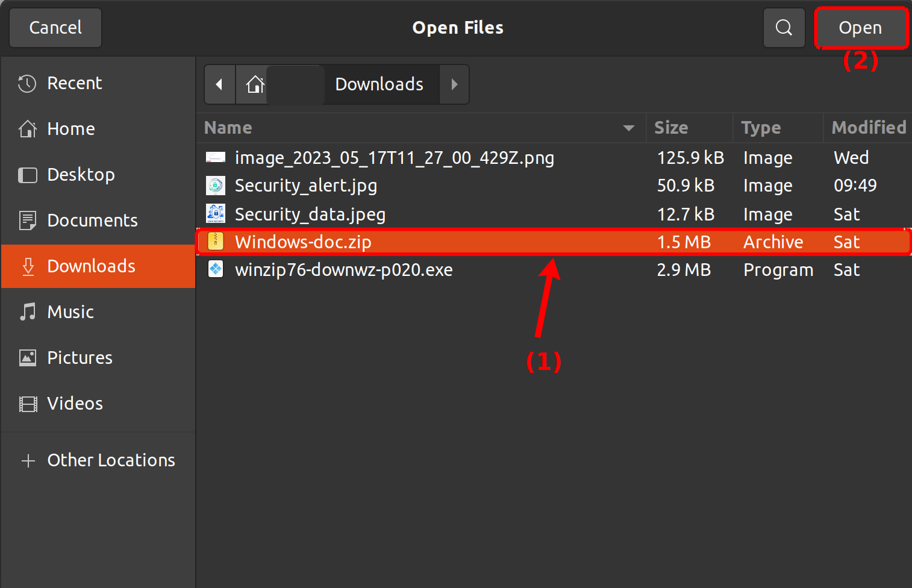Open Pictures from the sidebar
Screen dimensions: 912x588
point(79,358)
